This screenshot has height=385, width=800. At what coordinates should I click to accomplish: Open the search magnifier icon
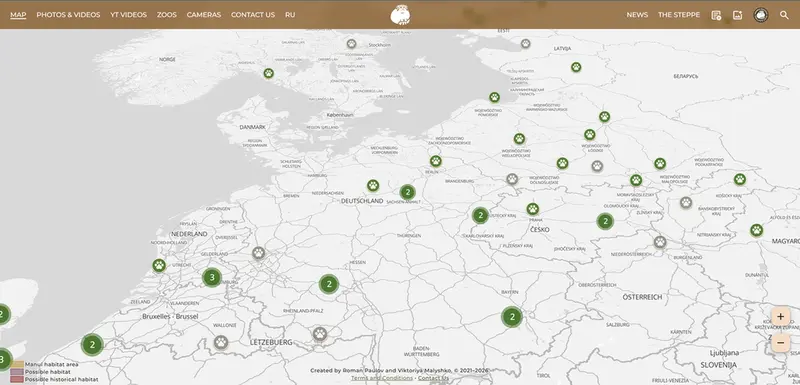[784, 15]
